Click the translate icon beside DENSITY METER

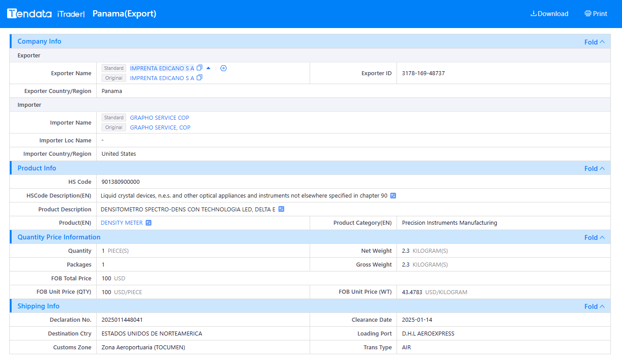[149, 223]
